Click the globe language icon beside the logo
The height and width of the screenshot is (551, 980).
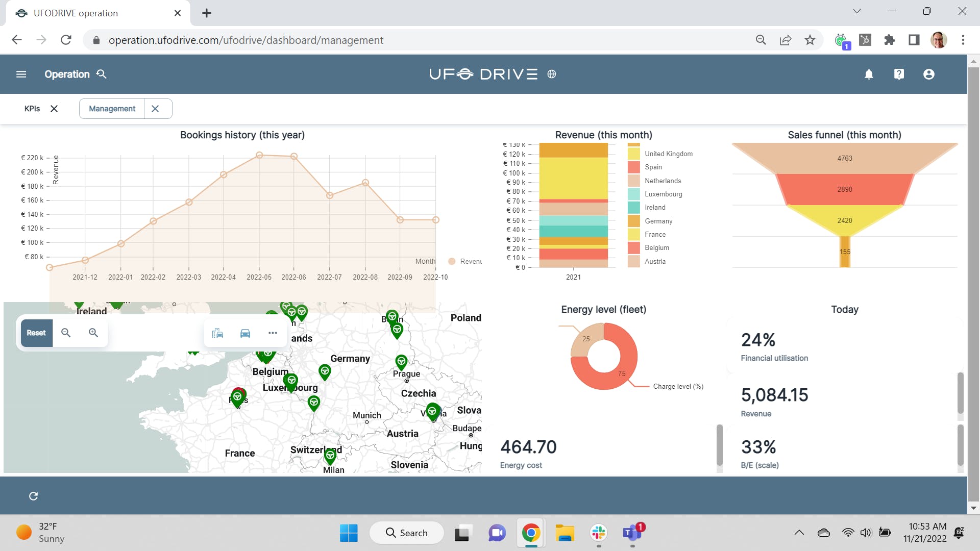pos(552,74)
